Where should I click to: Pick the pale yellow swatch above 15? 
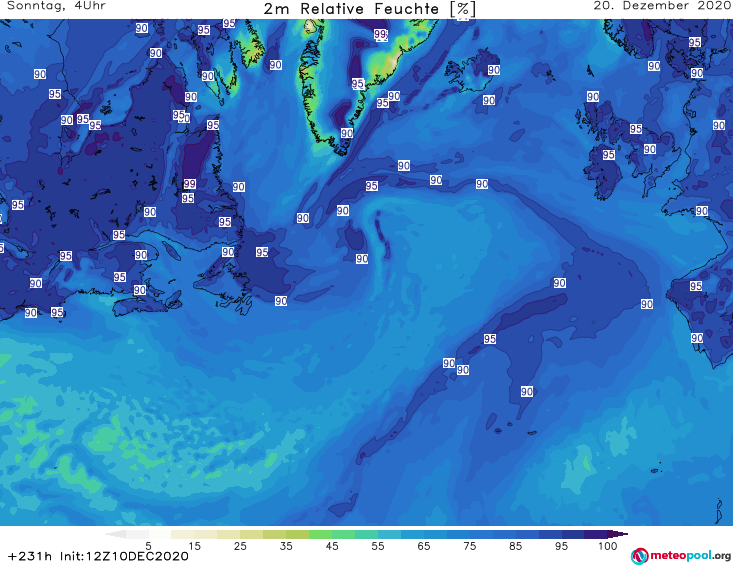(x=183, y=534)
